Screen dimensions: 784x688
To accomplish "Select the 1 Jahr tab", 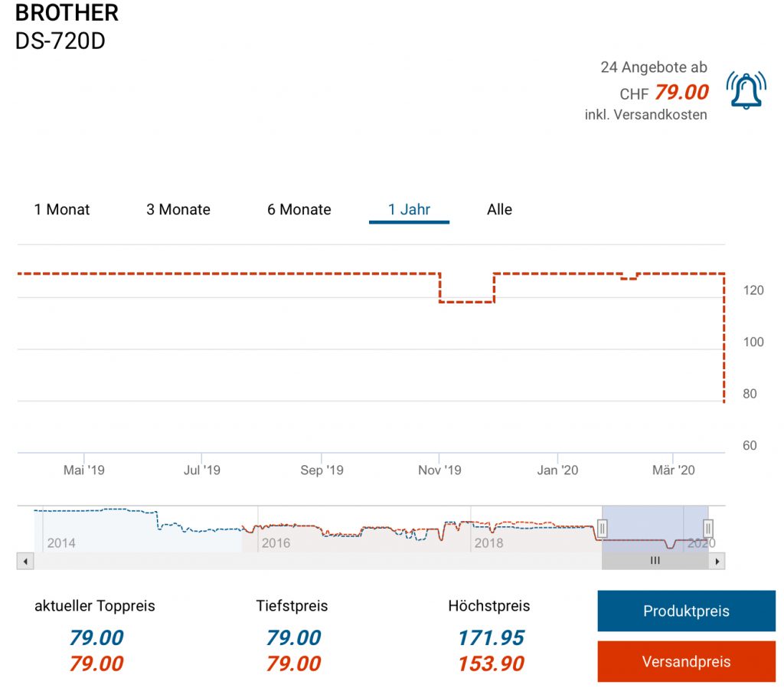I will coord(409,209).
